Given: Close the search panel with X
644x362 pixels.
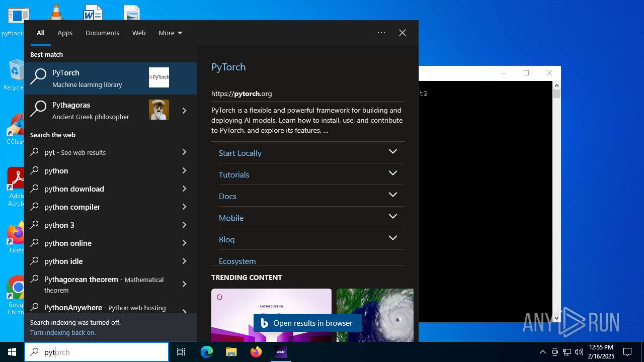Looking at the screenshot, I should [403, 33].
